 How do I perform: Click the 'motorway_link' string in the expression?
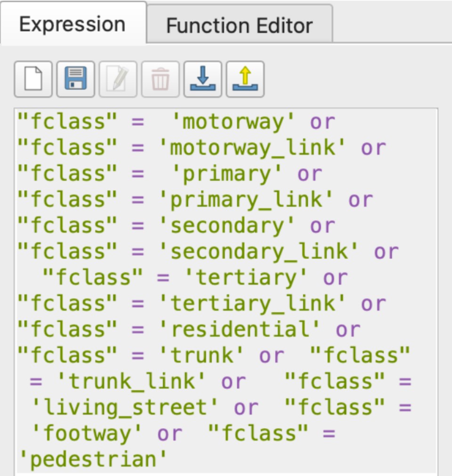tap(252, 148)
